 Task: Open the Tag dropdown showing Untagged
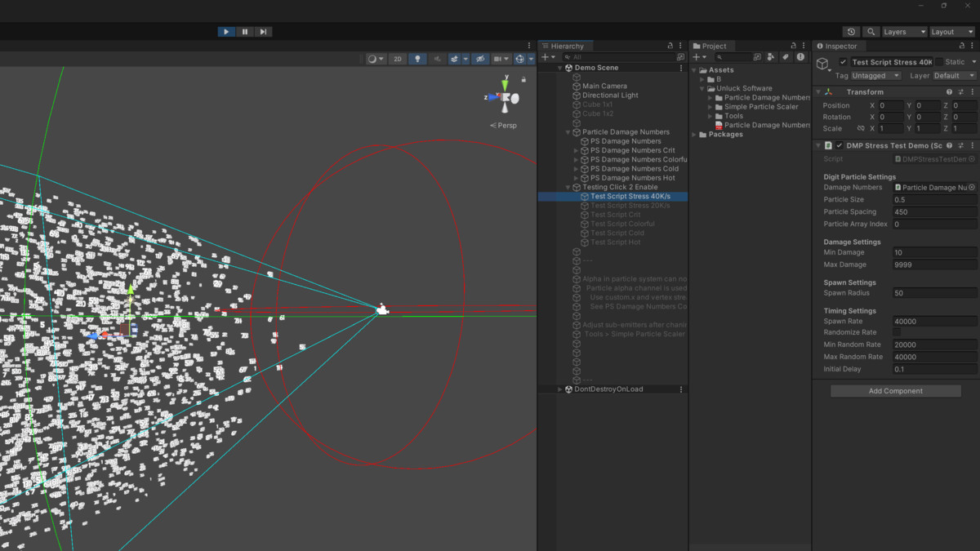[x=875, y=76]
